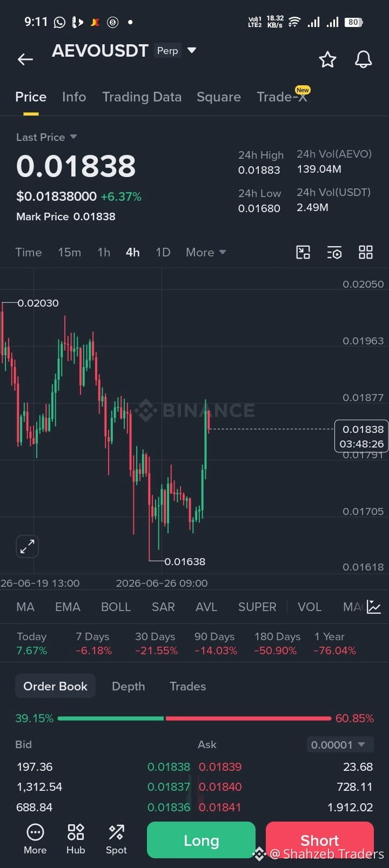Open the 0.00001 price precision dropdown
Viewport: 389px width, 868px height.
click(x=340, y=745)
